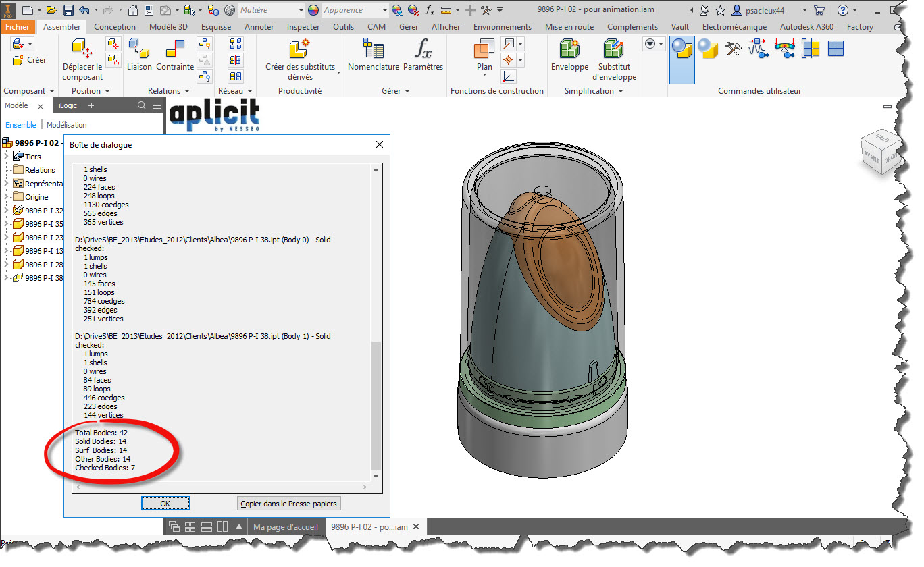Select the Contrainte constraint tool
The height and width of the screenshot is (567, 924).
[x=175, y=50]
